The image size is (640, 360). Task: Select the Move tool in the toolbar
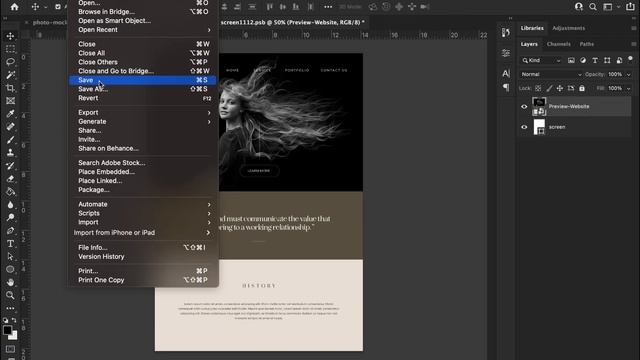pyautogui.click(x=10, y=36)
